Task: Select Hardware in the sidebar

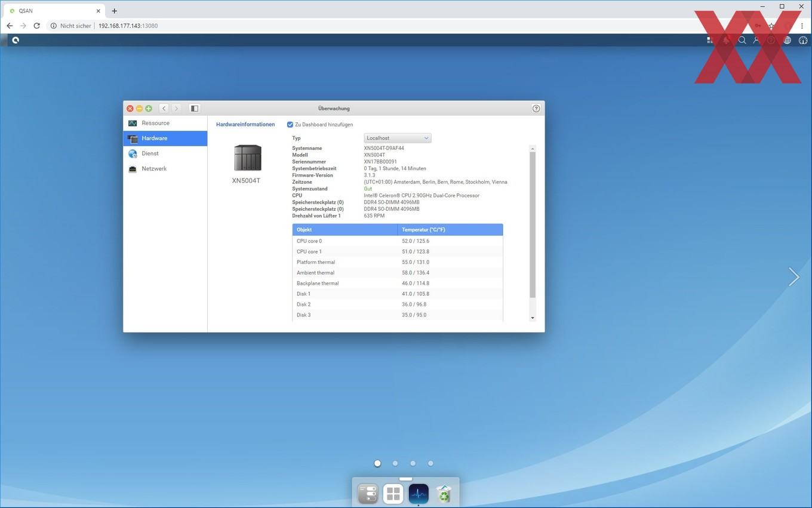Action: (165, 138)
